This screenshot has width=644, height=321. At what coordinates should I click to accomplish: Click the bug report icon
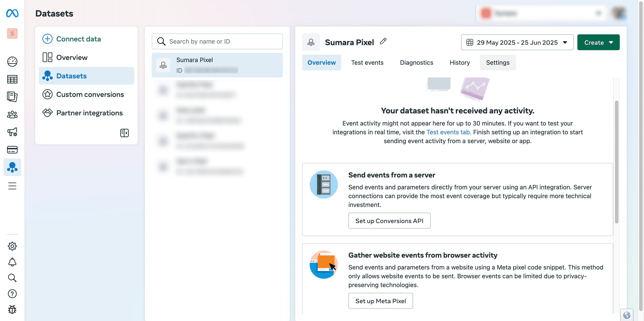click(12, 310)
